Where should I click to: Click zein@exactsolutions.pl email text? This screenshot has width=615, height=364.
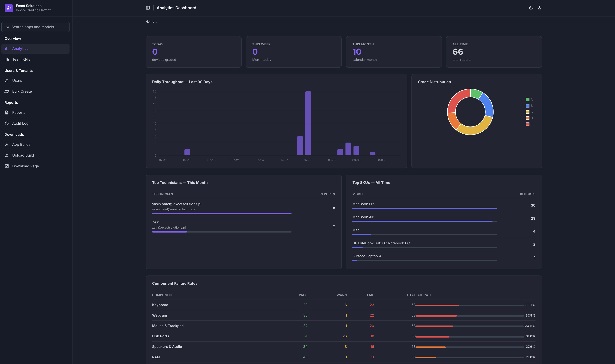(x=169, y=228)
